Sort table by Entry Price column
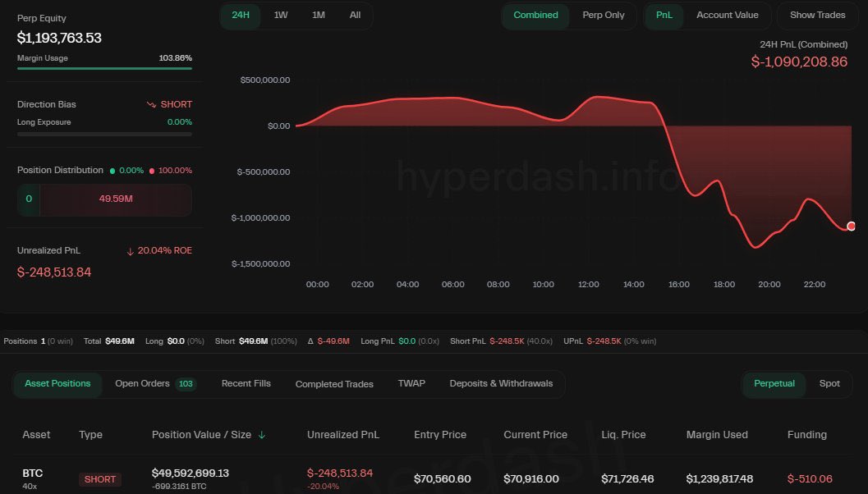Viewport: 868px width, 494px height. point(440,435)
